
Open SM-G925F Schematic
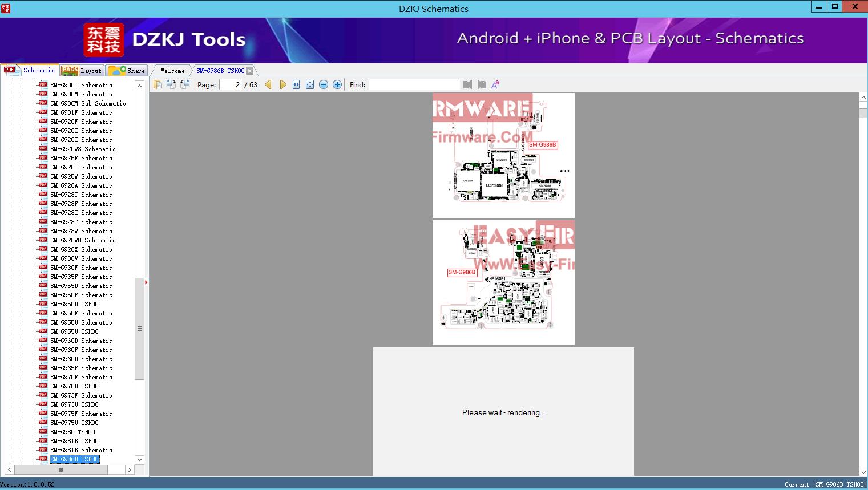(81, 158)
